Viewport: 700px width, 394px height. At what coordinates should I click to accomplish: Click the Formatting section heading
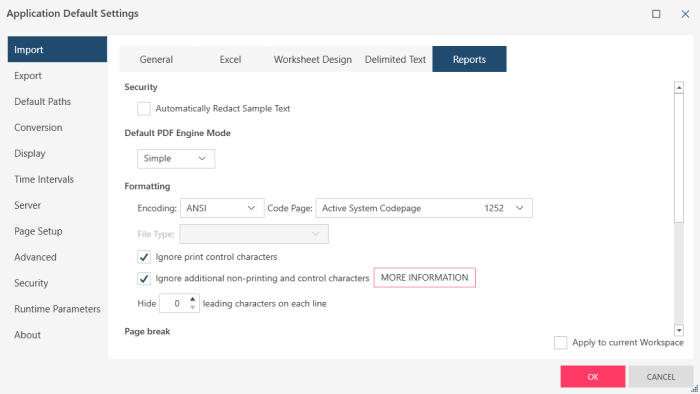[x=147, y=186]
